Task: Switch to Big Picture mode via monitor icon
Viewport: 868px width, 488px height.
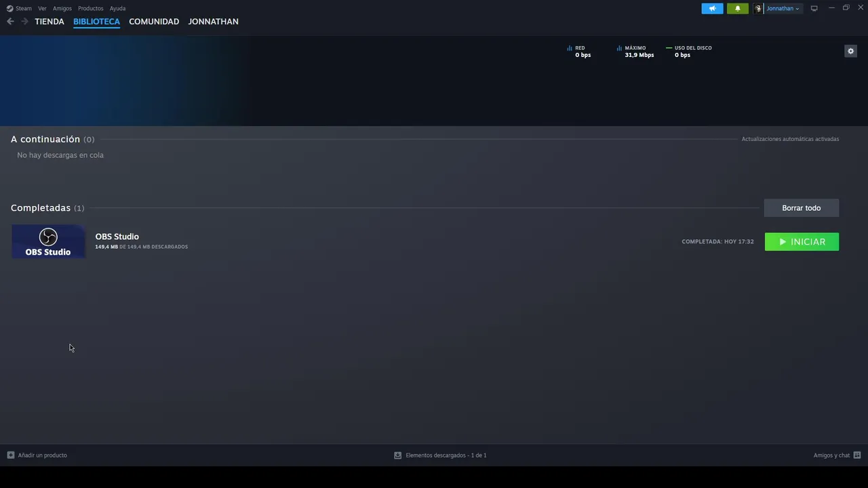Action: click(x=814, y=8)
